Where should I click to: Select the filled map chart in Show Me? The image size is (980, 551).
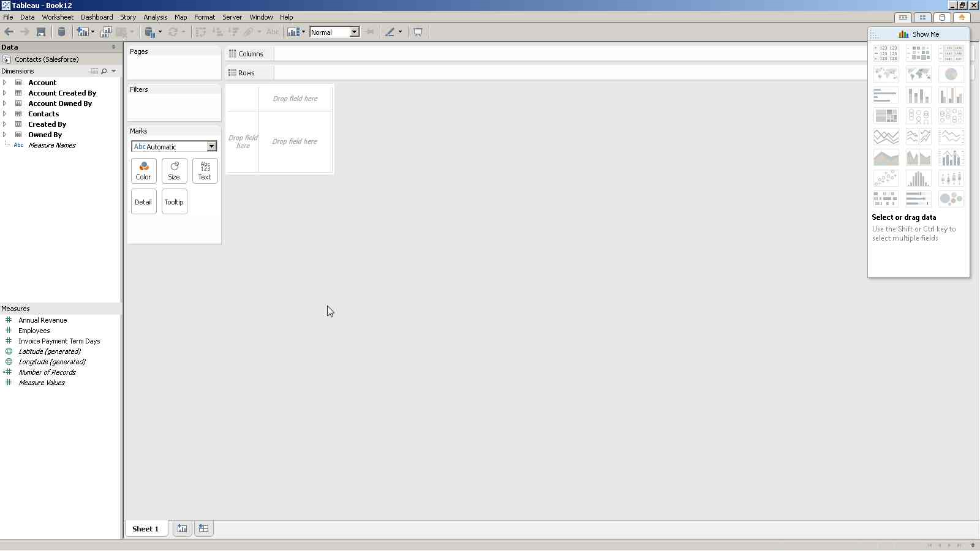click(918, 74)
